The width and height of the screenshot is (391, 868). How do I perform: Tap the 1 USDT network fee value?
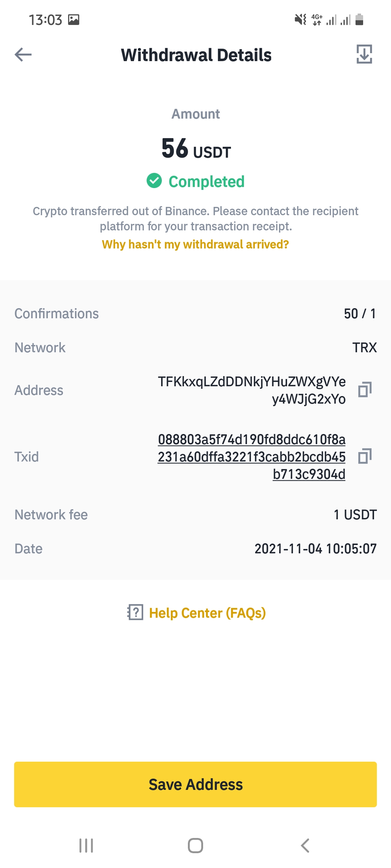(355, 515)
